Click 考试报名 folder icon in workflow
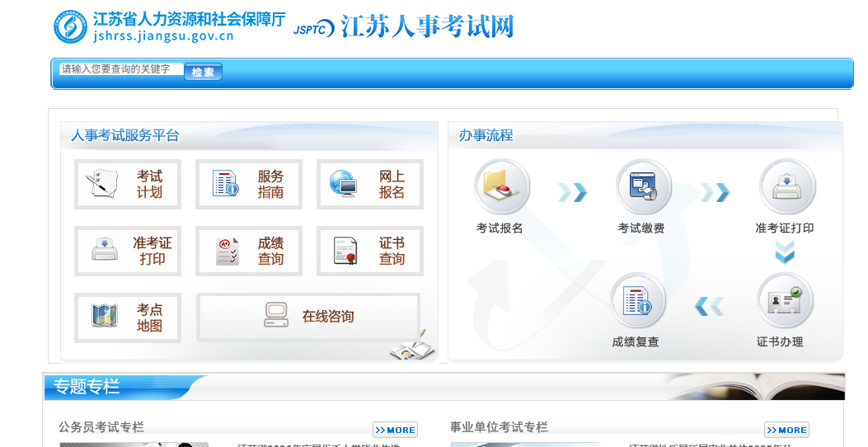868x447 pixels. [501, 186]
